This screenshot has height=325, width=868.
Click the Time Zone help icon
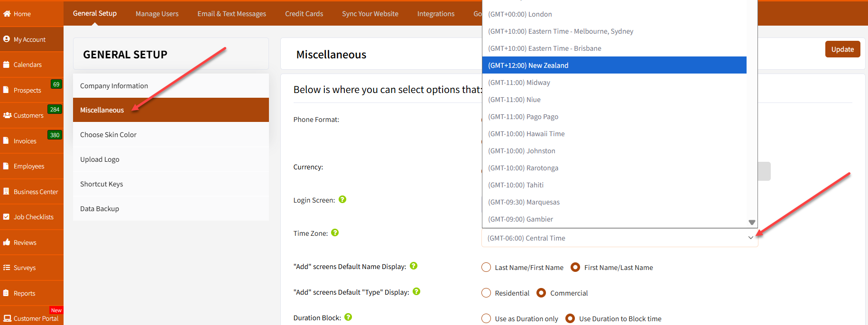point(335,232)
